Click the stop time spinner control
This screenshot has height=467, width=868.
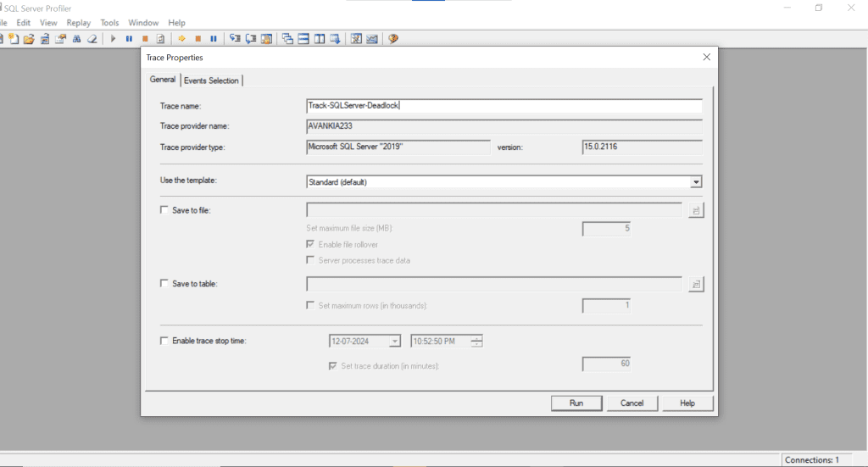pyautogui.click(x=476, y=342)
